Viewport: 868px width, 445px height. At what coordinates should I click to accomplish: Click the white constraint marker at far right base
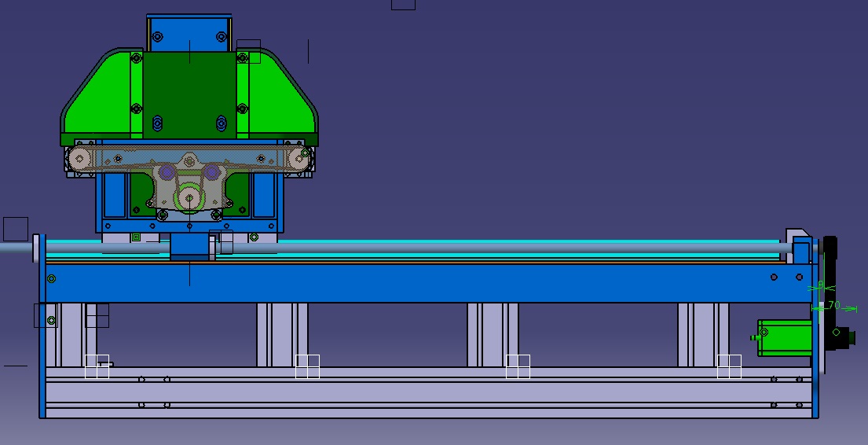[729, 366]
